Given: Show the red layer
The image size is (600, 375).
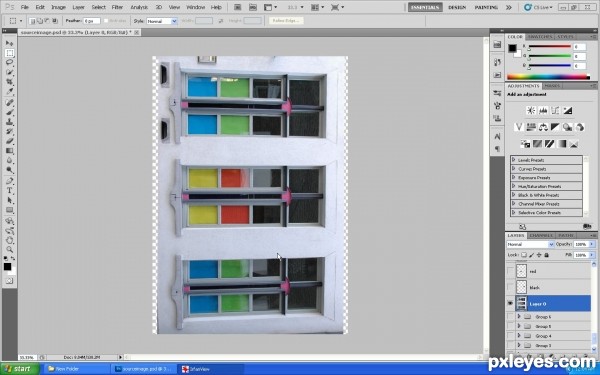Looking at the screenshot, I should pyautogui.click(x=510, y=271).
